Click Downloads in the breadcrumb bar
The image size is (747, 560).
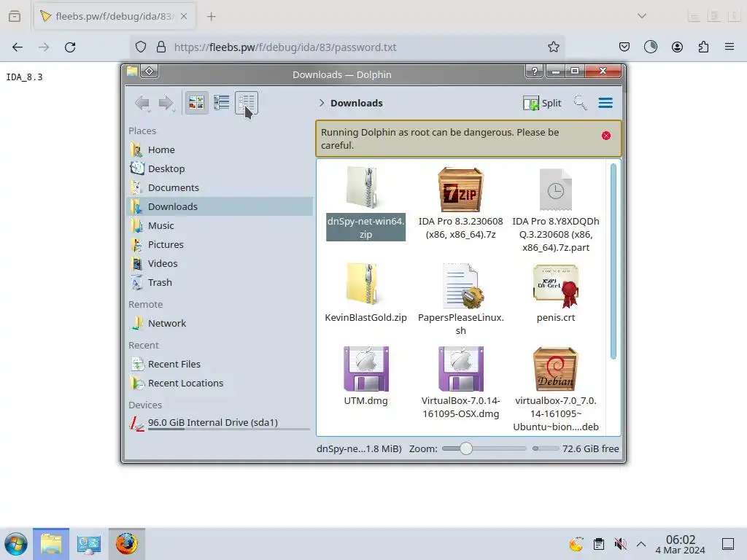coord(356,103)
